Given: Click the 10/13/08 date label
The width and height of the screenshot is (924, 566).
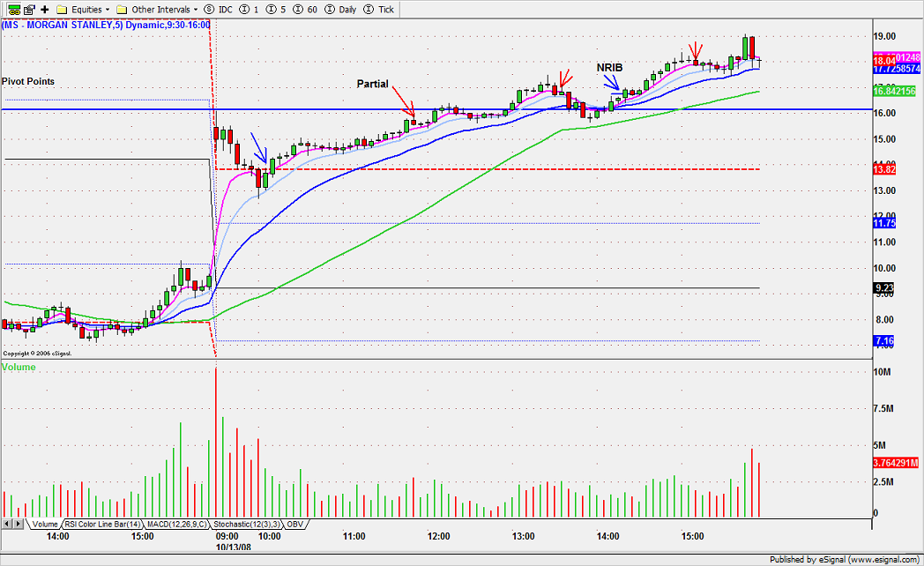Looking at the screenshot, I should (x=234, y=547).
